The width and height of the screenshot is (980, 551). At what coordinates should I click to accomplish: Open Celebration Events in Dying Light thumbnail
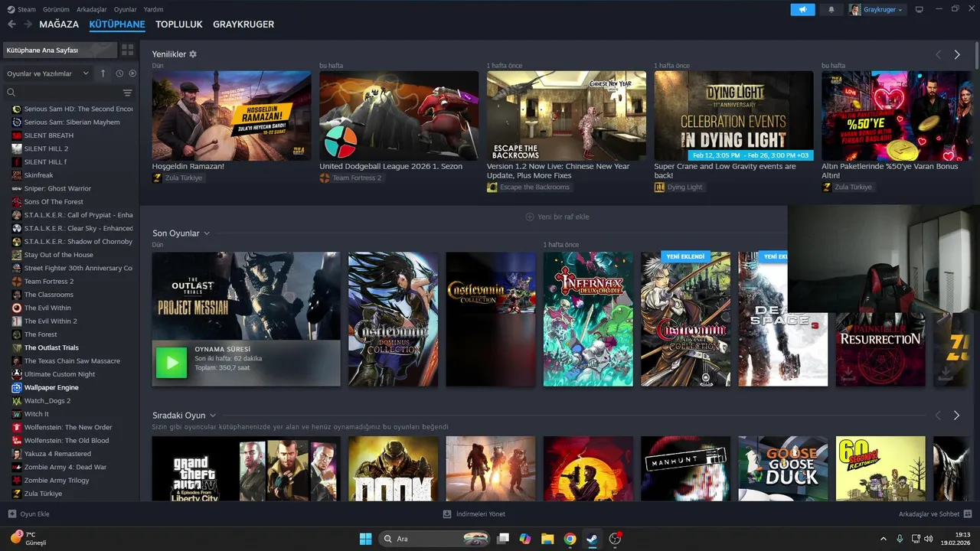click(733, 116)
